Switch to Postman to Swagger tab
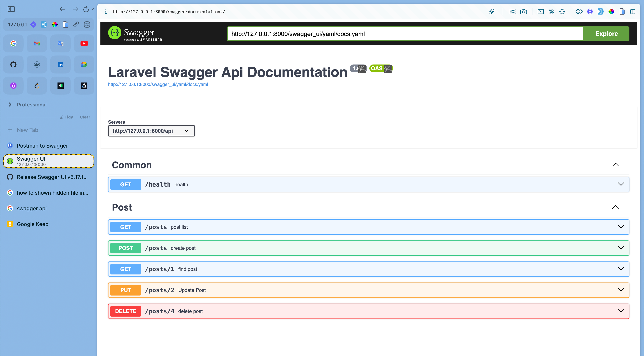Image resolution: width=644 pixels, height=356 pixels. click(42, 145)
